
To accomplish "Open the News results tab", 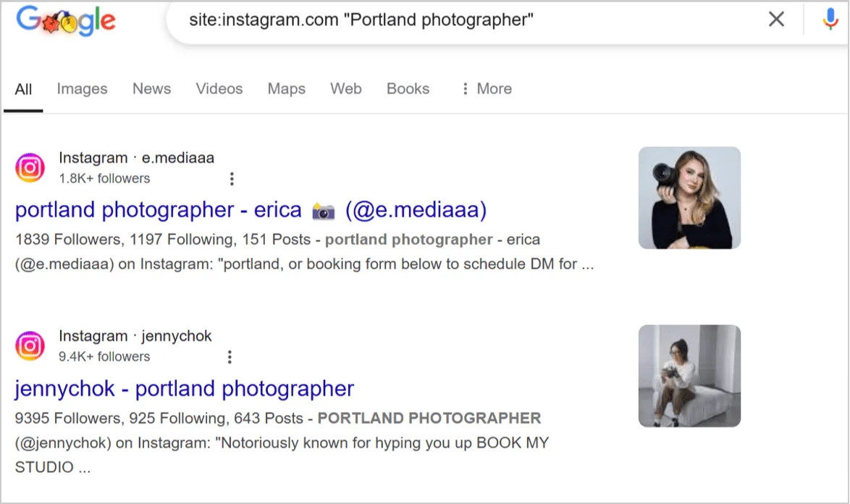I will [151, 88].
